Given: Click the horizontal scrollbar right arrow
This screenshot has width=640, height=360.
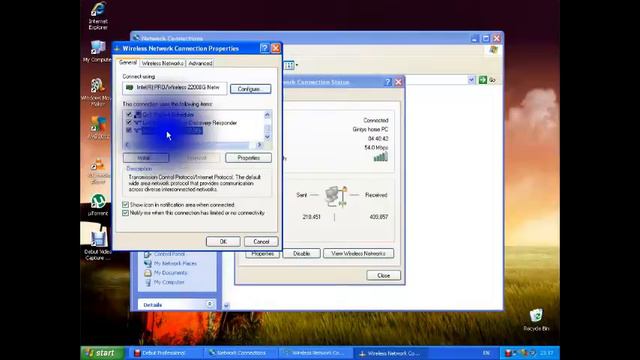Looking at the screenshot, I should (259, 145).
